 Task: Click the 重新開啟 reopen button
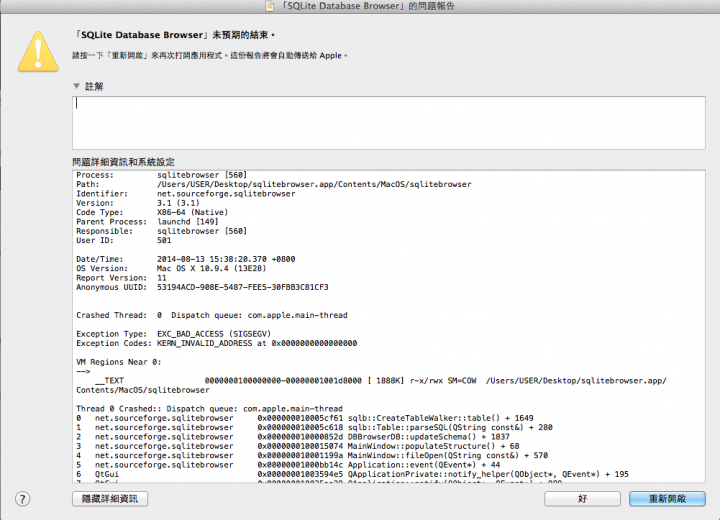pos(667,499)
